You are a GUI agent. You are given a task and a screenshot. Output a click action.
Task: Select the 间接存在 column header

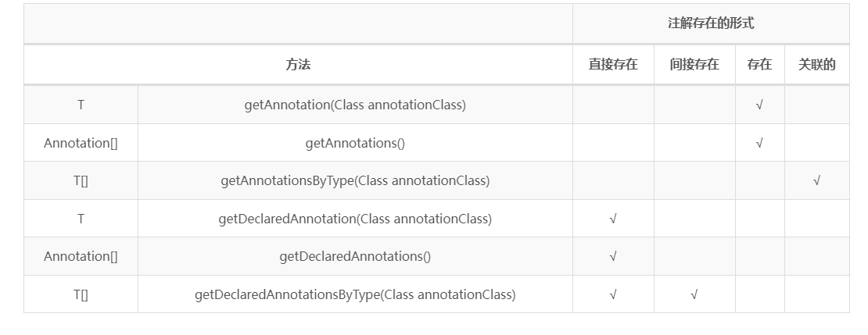[x=694, y=65]
